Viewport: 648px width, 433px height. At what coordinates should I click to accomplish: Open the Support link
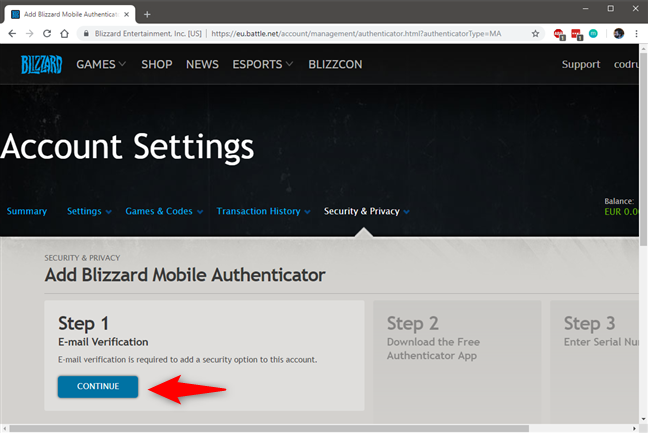(581, 64)
